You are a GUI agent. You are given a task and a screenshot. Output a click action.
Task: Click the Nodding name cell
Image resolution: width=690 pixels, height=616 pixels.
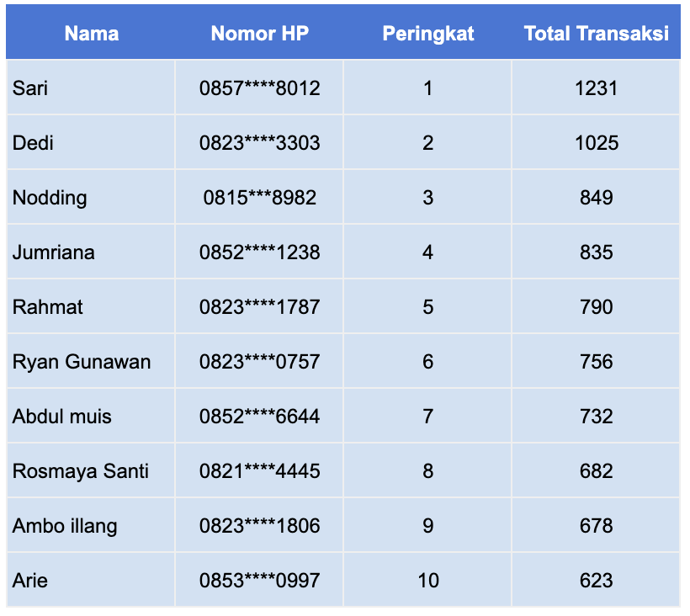coord(91,197)
